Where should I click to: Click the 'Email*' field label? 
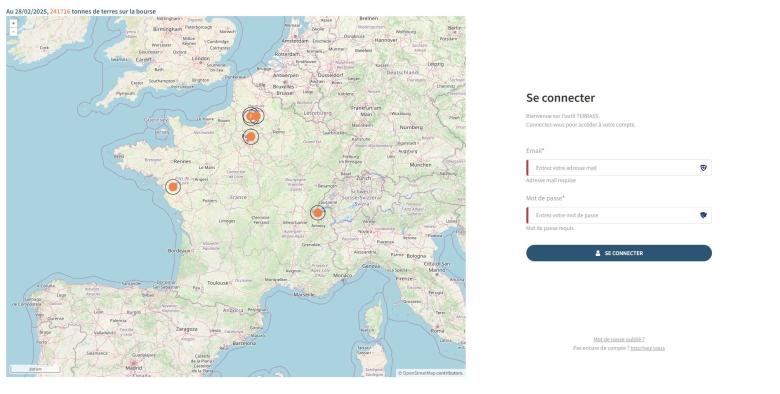click(535, 151)
